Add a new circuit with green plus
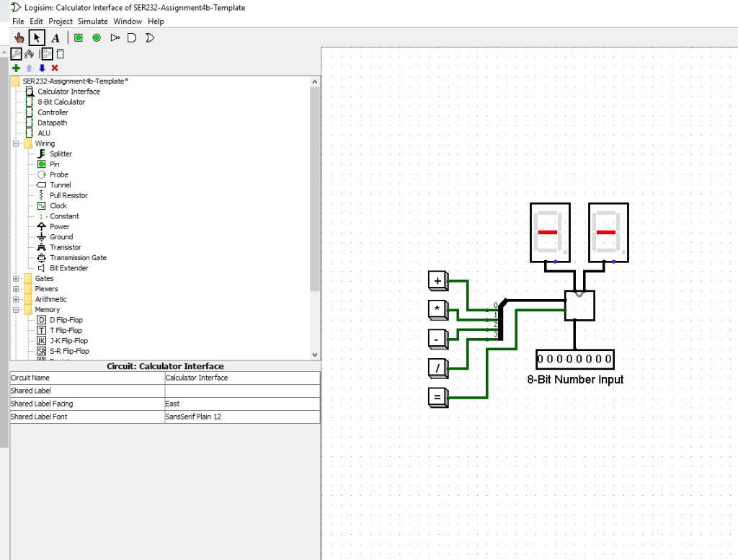Screen dimensions: 738x560 16,68
